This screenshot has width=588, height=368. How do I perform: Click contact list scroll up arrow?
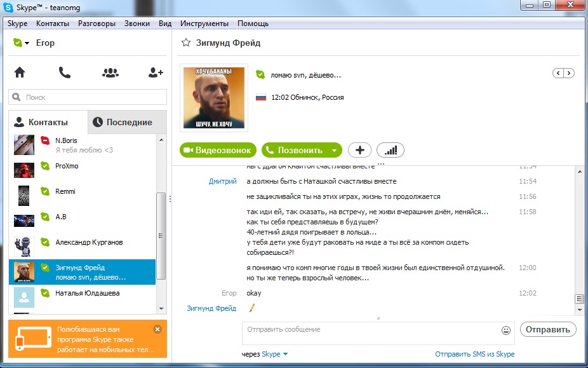pyautogui.click(x=161, y=140)
